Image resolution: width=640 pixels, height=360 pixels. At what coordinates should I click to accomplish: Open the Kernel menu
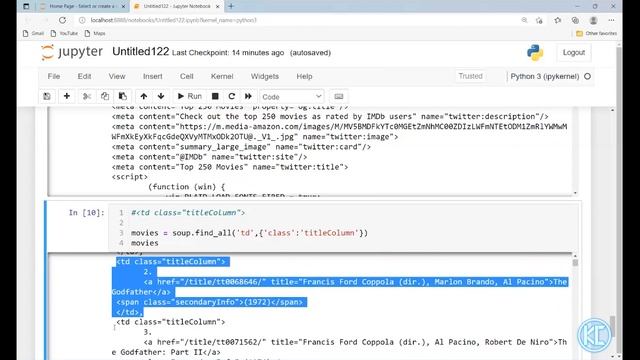[x=222, y=76]
